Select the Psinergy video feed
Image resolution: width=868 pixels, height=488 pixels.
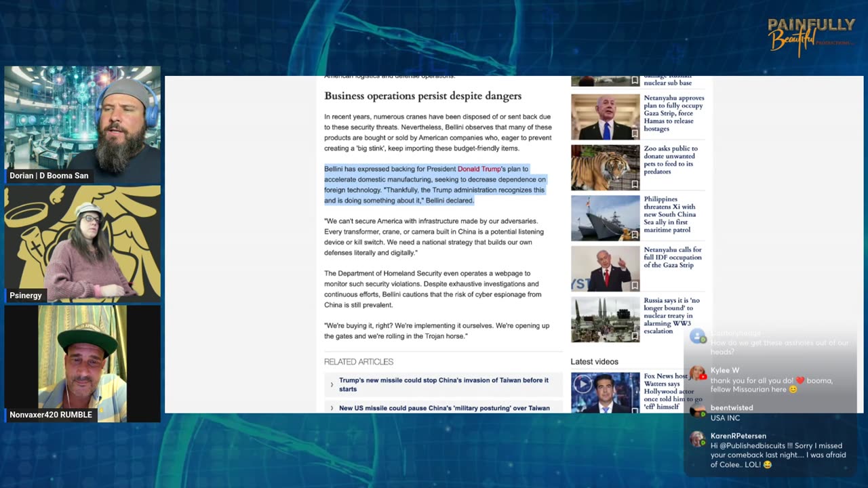[83, 244]
